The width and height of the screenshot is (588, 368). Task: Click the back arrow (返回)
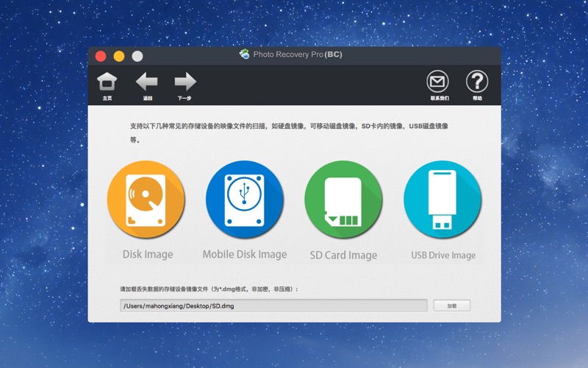click(x=147, y=82)
